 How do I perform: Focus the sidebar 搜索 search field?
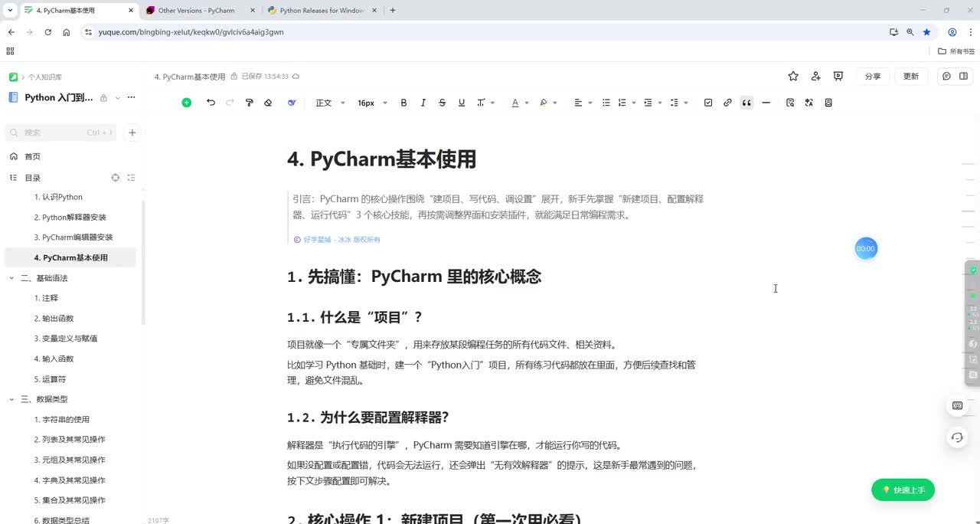60,133
